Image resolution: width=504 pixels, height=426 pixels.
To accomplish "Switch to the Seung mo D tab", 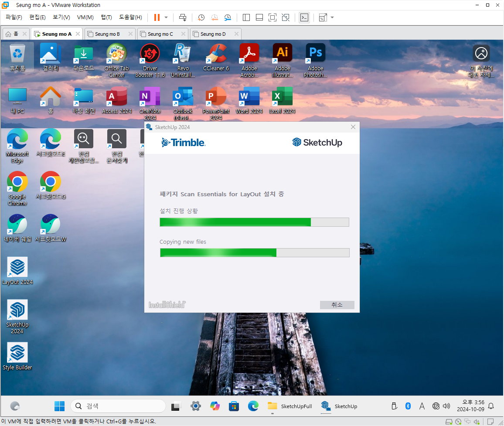I will tap(213, 34).
